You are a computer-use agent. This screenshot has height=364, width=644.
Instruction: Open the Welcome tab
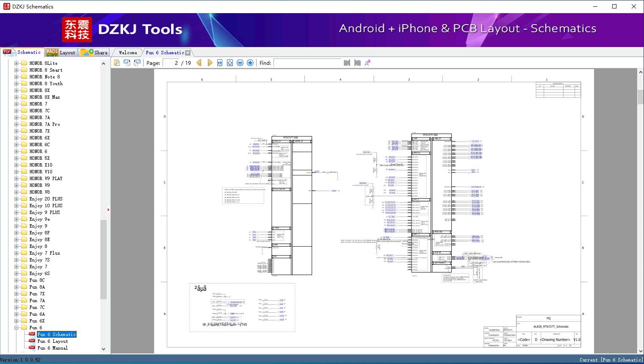point(128,53)
